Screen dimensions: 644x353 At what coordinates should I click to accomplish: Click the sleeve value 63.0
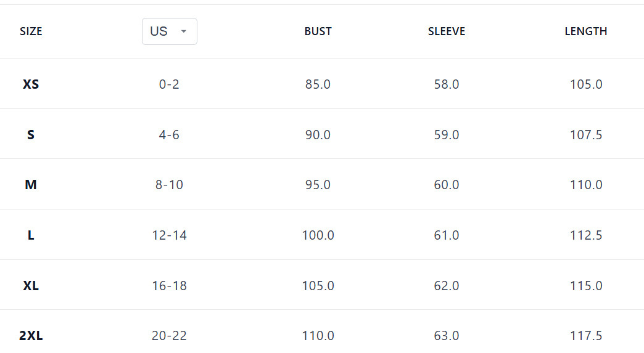tap(447, 336)
